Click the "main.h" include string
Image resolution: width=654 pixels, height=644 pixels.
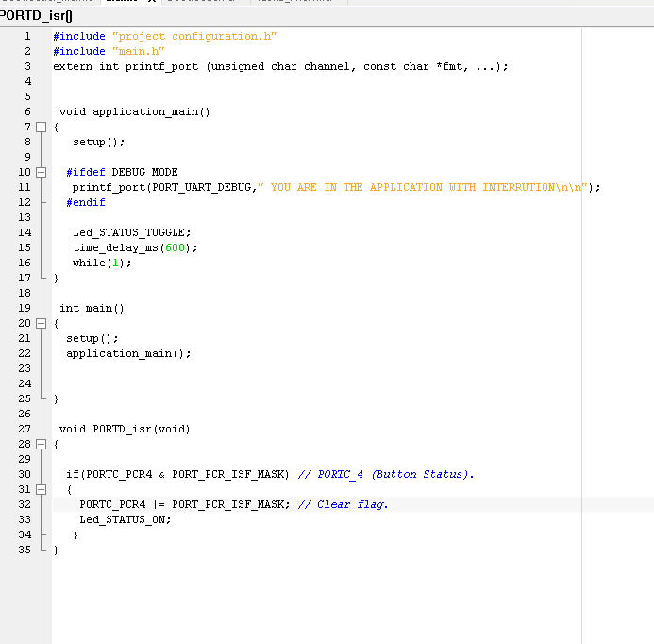138,51
